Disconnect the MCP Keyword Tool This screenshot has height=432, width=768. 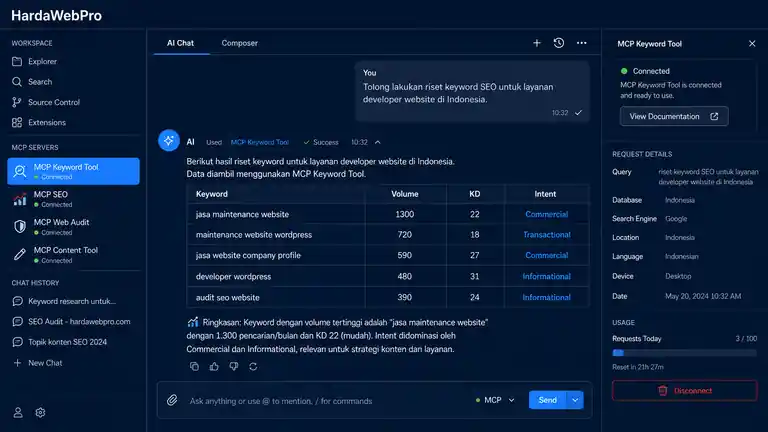point(685,391)
